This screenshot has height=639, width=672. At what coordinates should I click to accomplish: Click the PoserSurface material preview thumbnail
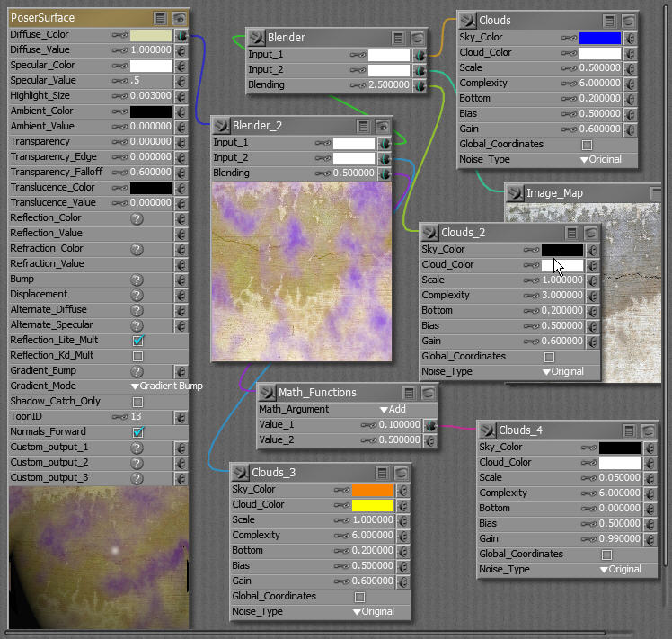(x=99, y=557)
